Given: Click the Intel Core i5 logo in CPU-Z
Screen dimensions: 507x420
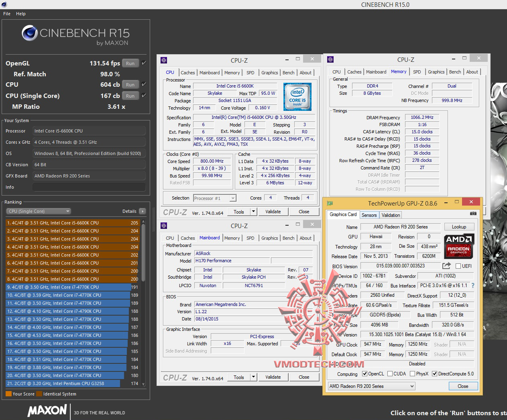Looking at the screenshot, I should [x=297, y=97].
